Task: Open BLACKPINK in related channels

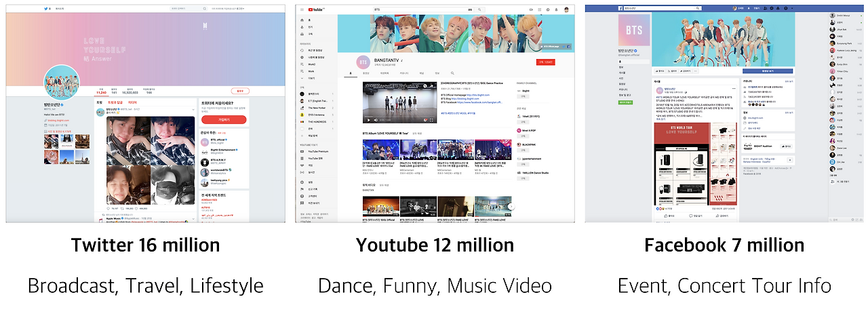Action: point(530,144)
